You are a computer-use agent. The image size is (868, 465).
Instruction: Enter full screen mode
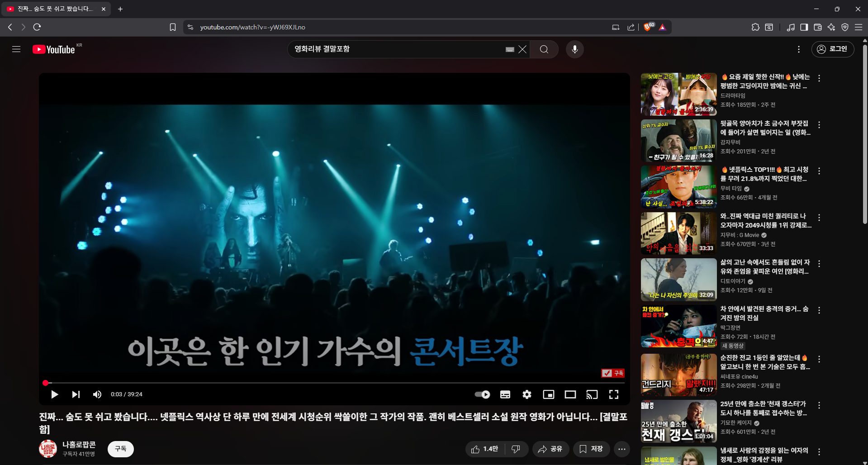pos(614,394)
